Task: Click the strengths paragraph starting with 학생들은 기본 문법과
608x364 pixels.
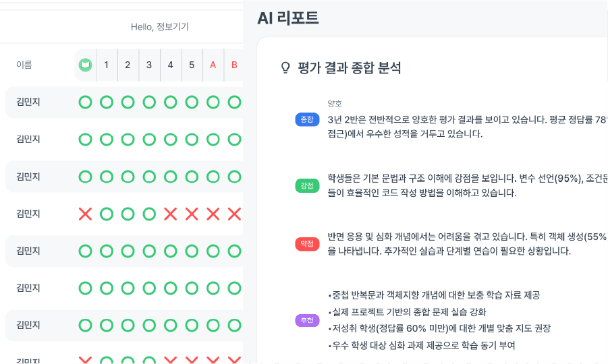Action: (468, 185)
